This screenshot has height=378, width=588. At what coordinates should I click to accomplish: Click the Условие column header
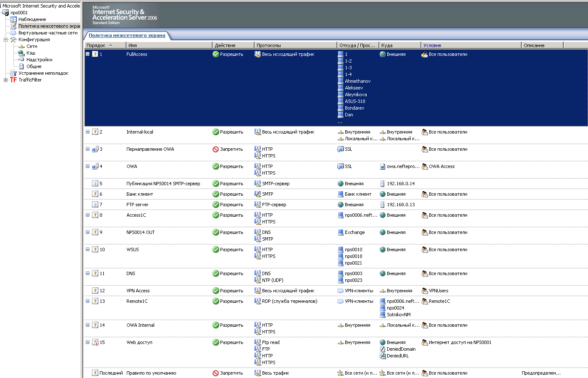(x=432, y=45)
